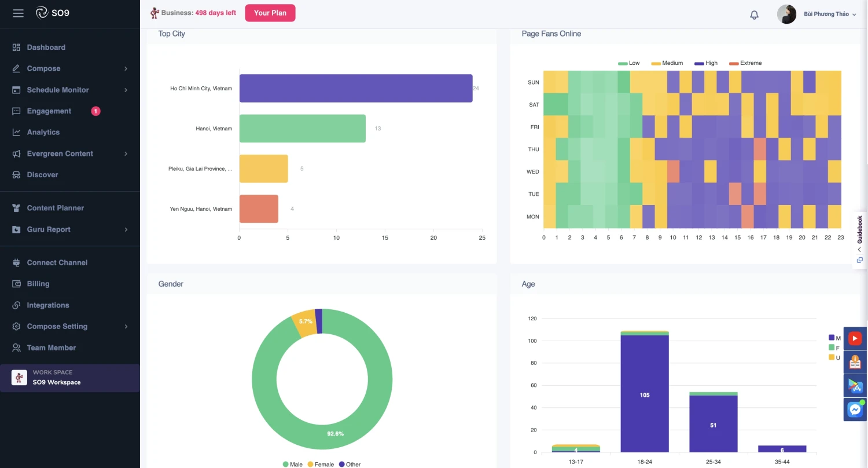
Task: Click the guide book floating icon
Action: tap(855, 363)
